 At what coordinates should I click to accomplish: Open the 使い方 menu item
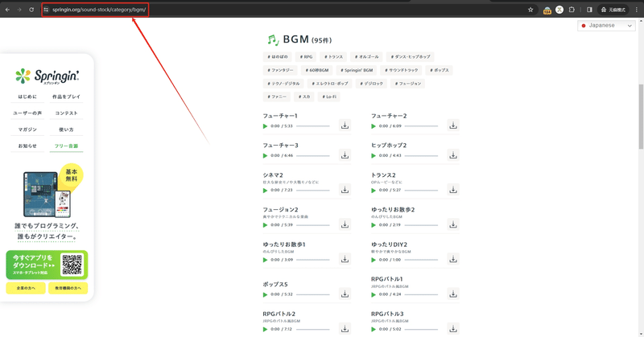(x=66, y=129)
